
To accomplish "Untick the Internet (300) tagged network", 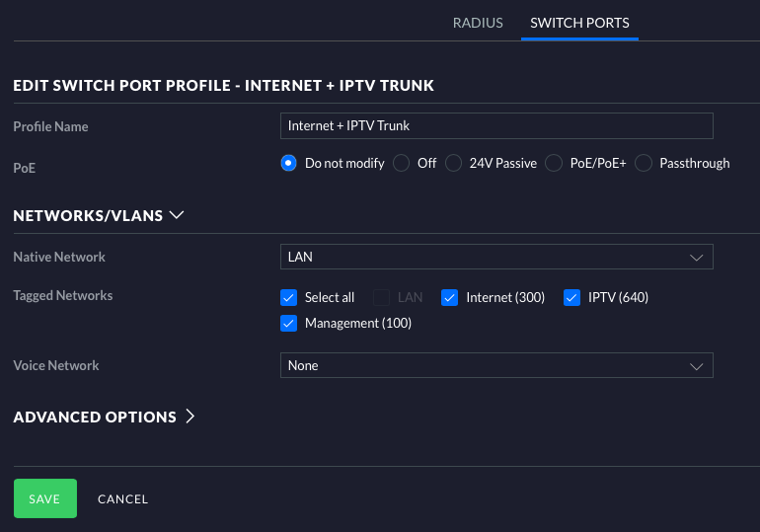I will [450, 297].
